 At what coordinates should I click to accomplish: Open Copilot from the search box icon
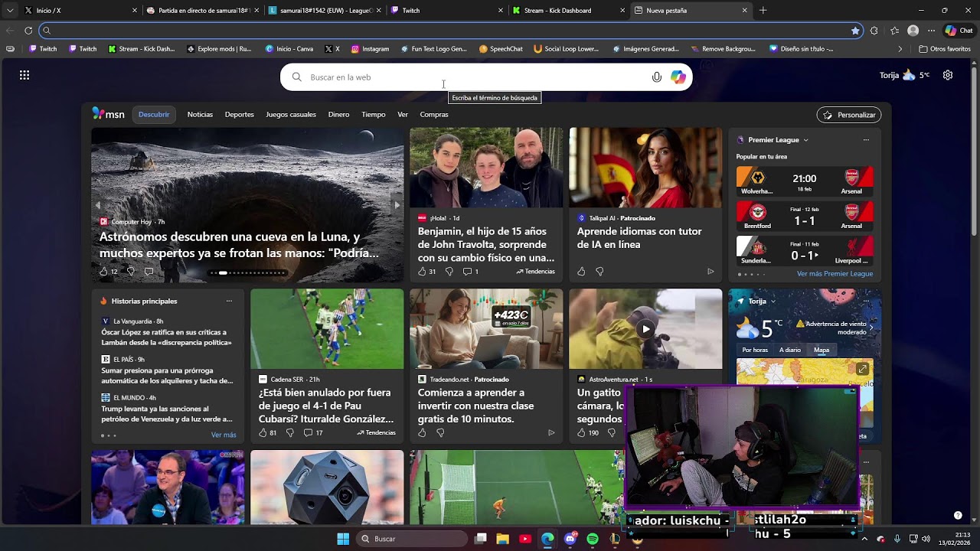[x=678, y=77]
